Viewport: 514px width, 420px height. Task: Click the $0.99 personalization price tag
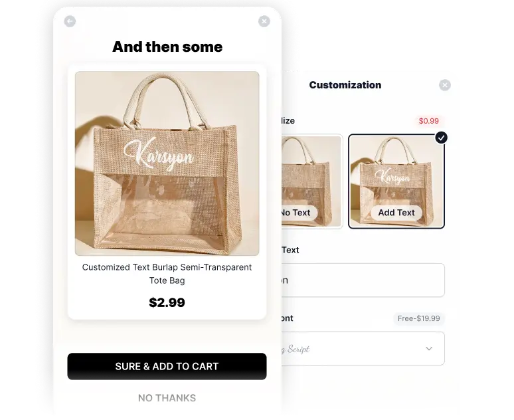pyautogui.click(x=429, y=121)
